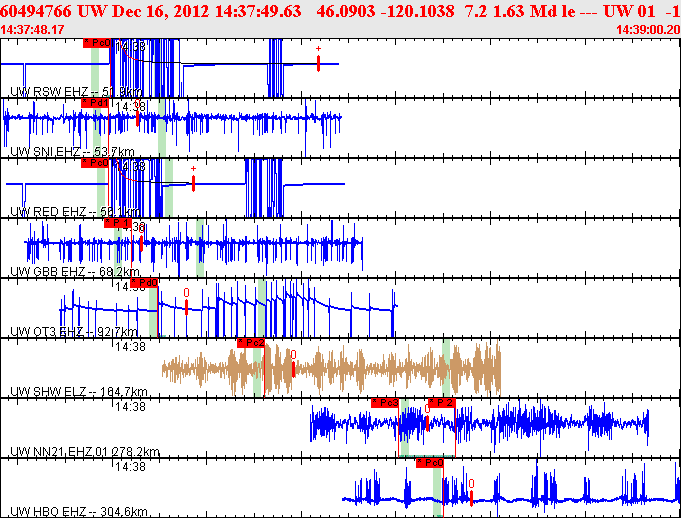Select the Pc0 pick flag on HBO trace
681x518 pixels.
click(430, 462)
